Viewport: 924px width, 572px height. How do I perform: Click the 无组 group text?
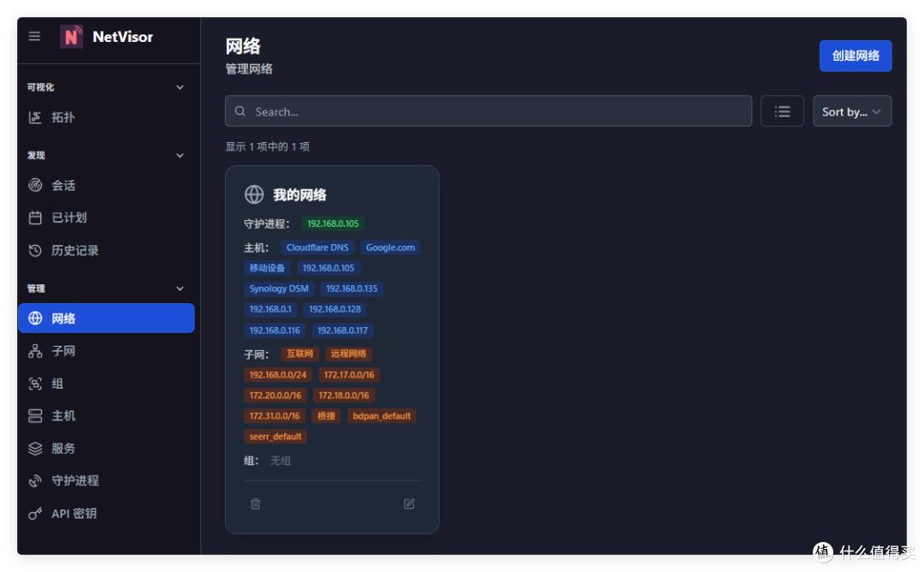click(x=281, y=462)
